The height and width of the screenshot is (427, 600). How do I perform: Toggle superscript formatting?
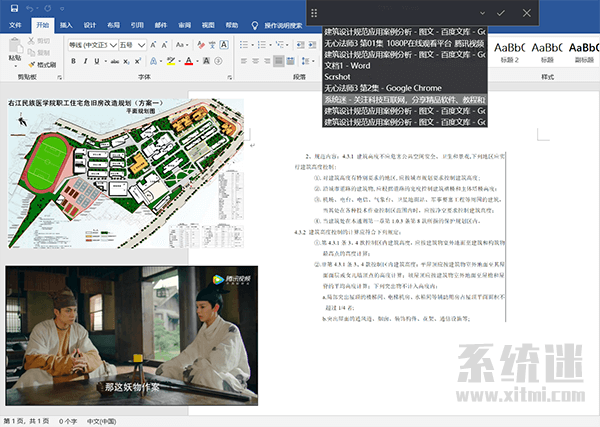point(138,61)
